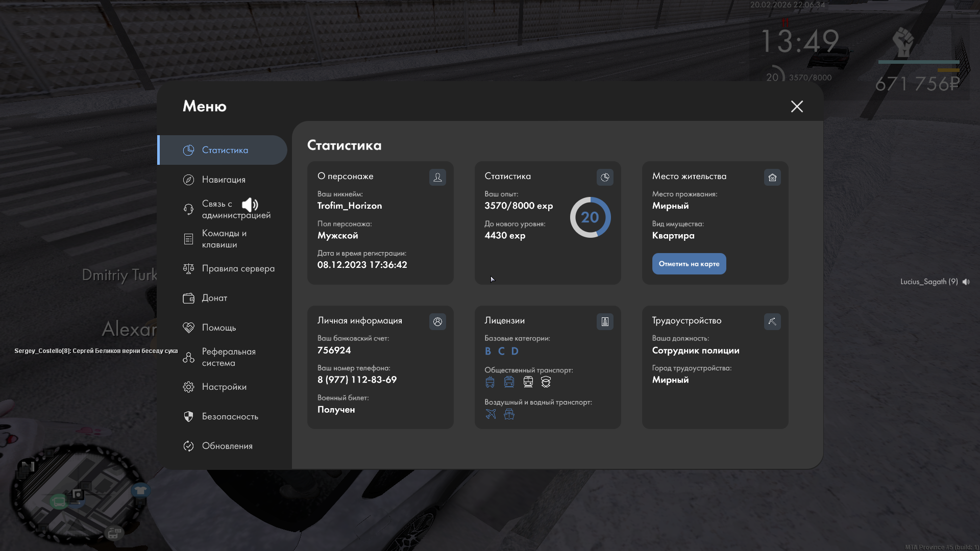Close the Меню window with X
The height and width of the screenshot is (551, 980).
tap(797, 106)
